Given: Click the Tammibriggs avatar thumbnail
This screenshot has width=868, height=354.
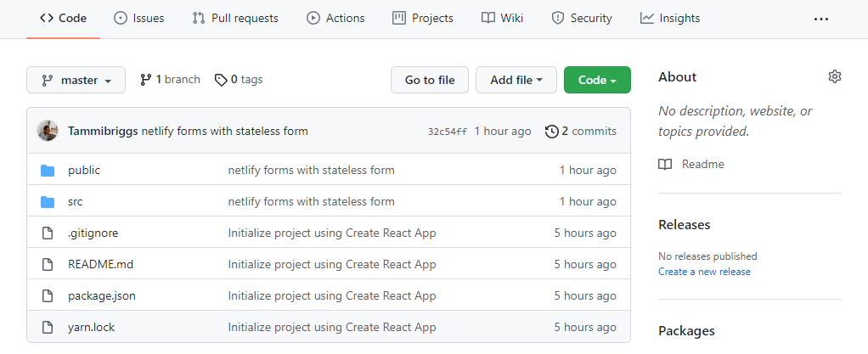Looking at the screenshot, I should [48, 131].
